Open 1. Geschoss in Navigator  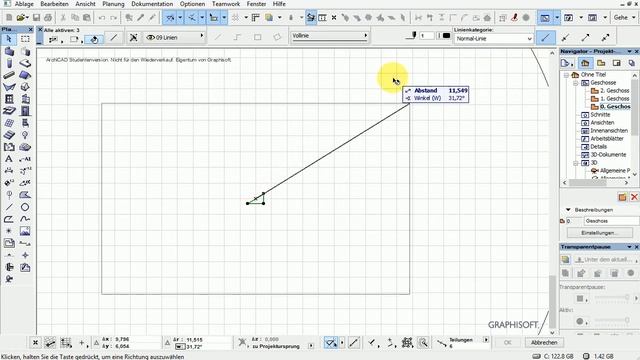614,99
